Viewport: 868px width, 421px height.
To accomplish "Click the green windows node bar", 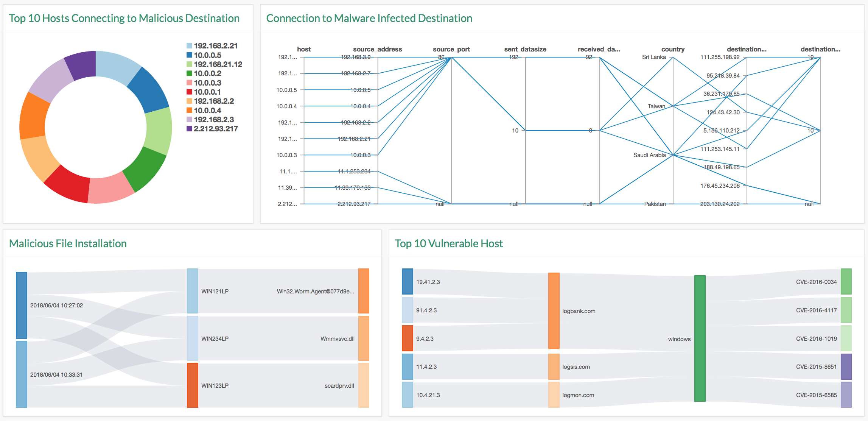I will coord(700,338).
